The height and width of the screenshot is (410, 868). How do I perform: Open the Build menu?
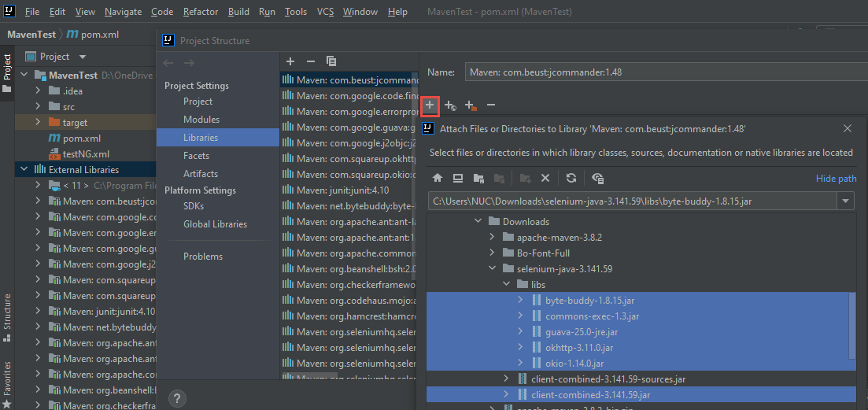[238, 12]
